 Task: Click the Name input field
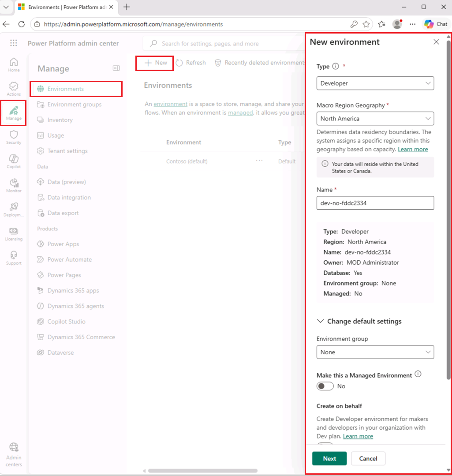click(375, 203)
